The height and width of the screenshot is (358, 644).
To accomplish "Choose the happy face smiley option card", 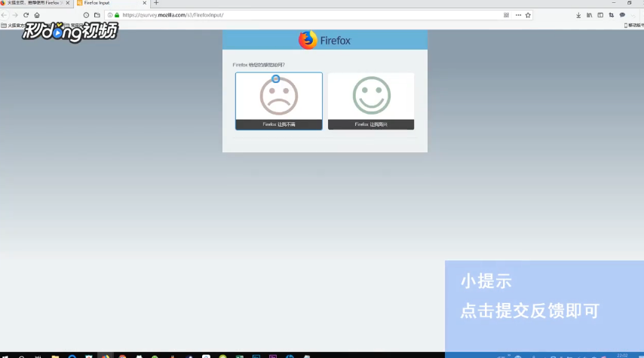I will pos(371,101).
